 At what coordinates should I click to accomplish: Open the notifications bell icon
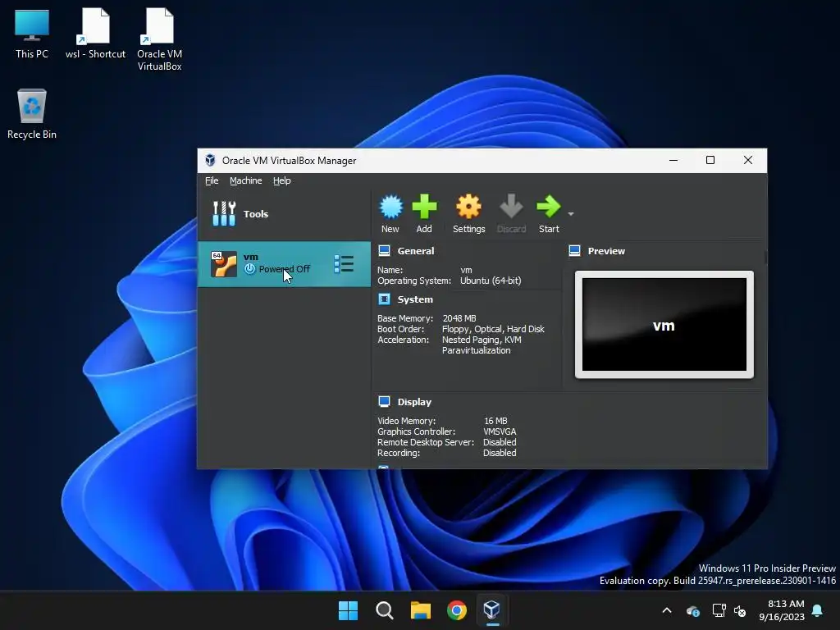(x=818, y=610)
